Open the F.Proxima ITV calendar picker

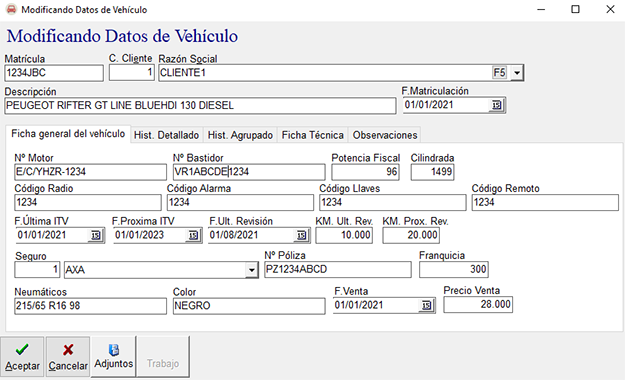coord(193,235)
